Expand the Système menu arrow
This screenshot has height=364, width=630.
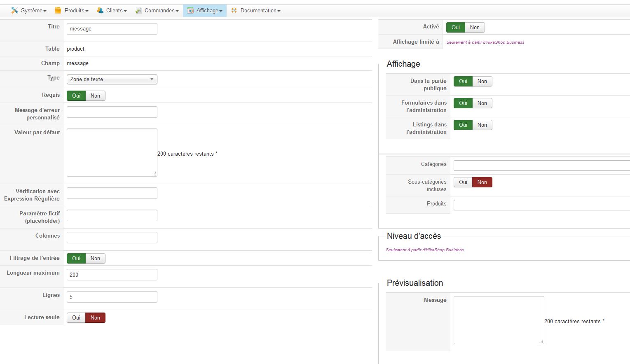(45, 11)
